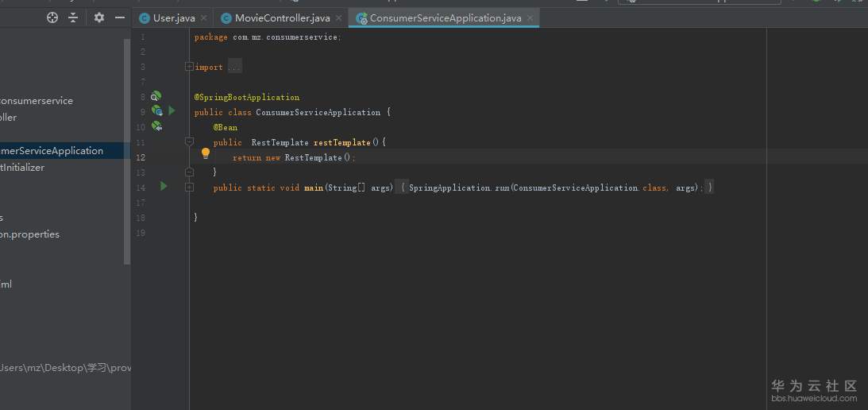Click the project panel vertical scrollbar
868x410 pixels.
127,152
